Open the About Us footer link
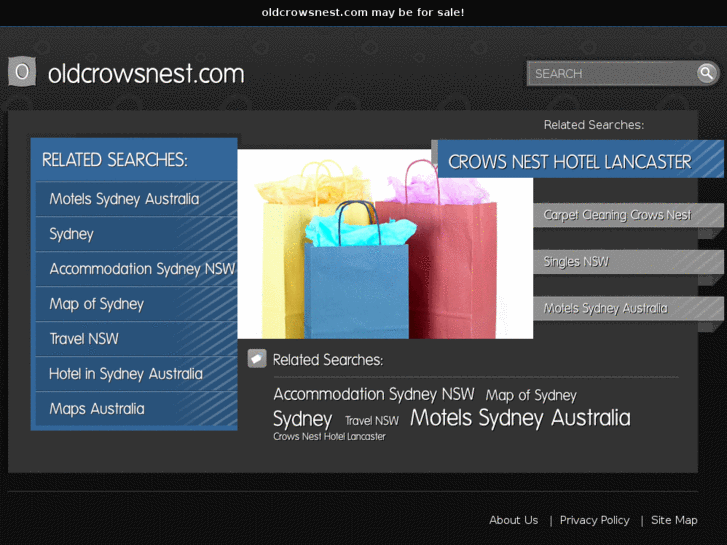 [x=513, y=520]
